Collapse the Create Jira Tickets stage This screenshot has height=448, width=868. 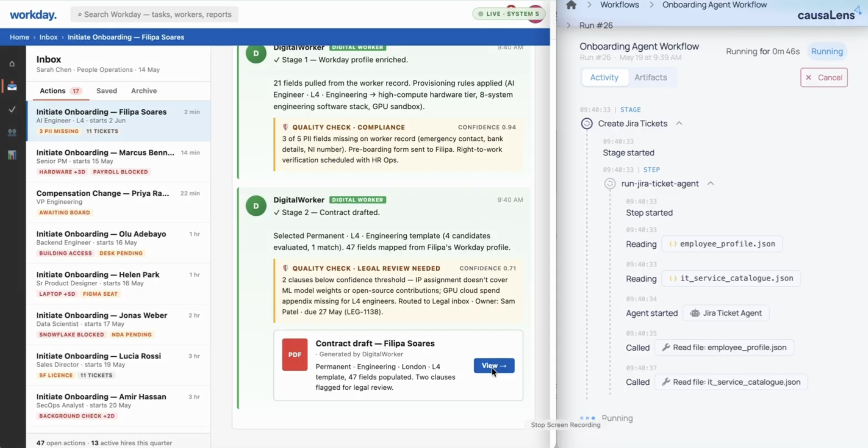click(679, 124)
